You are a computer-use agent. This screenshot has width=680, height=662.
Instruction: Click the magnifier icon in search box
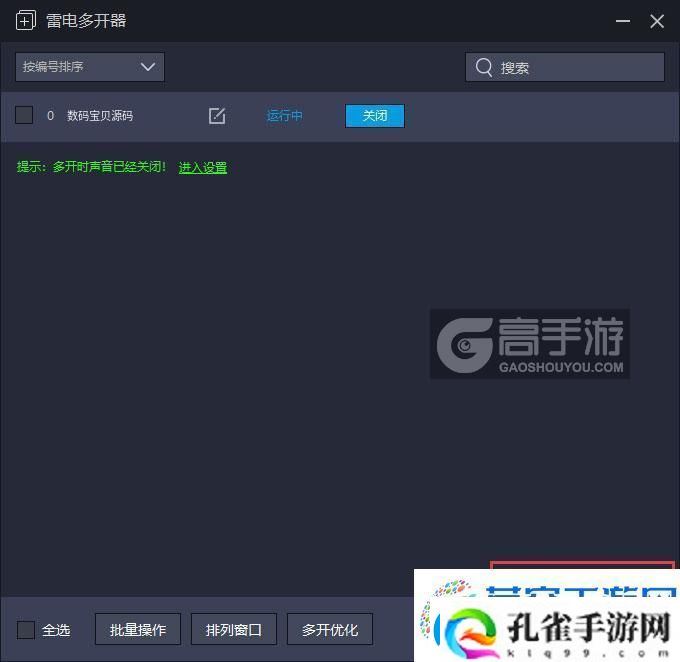pyautogui.click(x=484, y=67)
